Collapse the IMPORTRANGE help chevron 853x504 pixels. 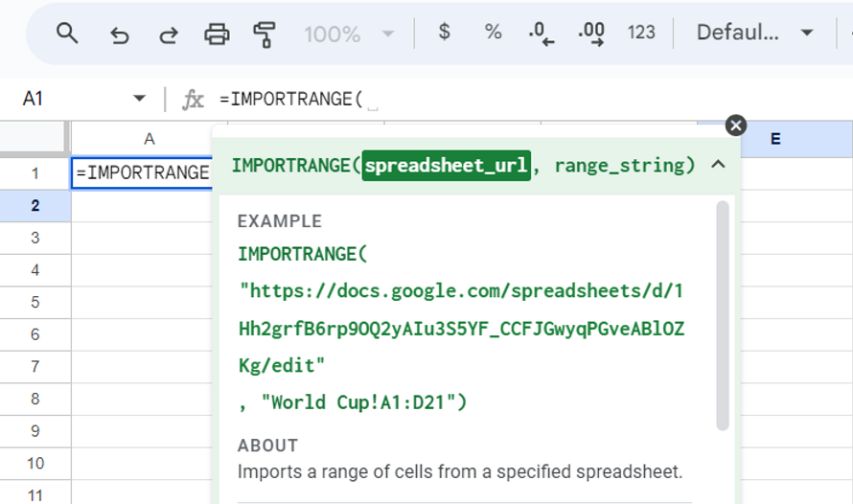(717, 165)
